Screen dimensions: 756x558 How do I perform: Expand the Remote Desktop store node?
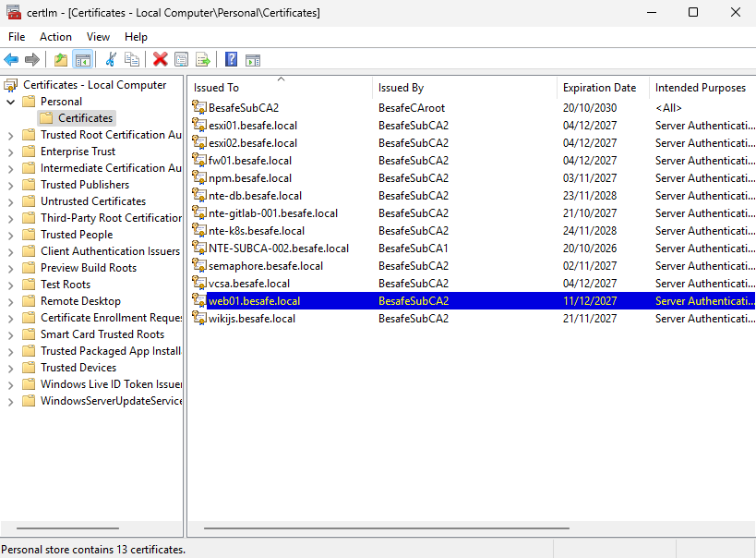coord(10,302)
